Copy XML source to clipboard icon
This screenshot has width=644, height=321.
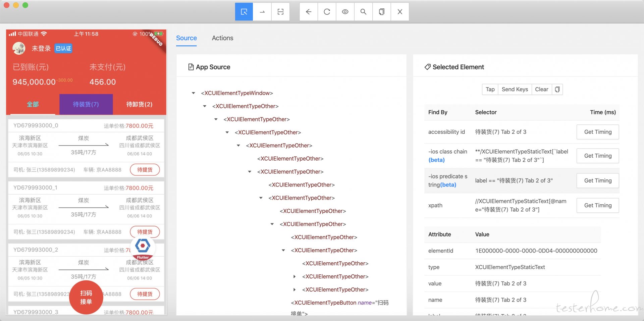click(x=382, y=12)
